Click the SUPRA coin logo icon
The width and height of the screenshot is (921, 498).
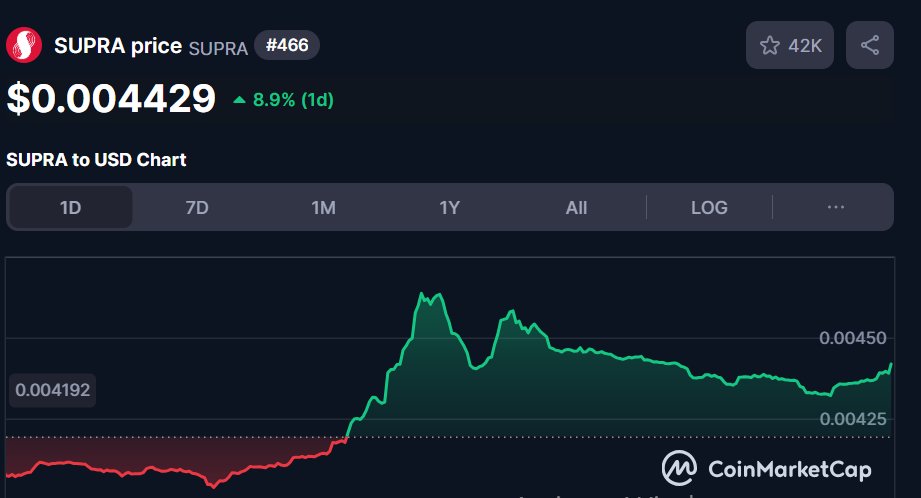(x=24, y=45)
